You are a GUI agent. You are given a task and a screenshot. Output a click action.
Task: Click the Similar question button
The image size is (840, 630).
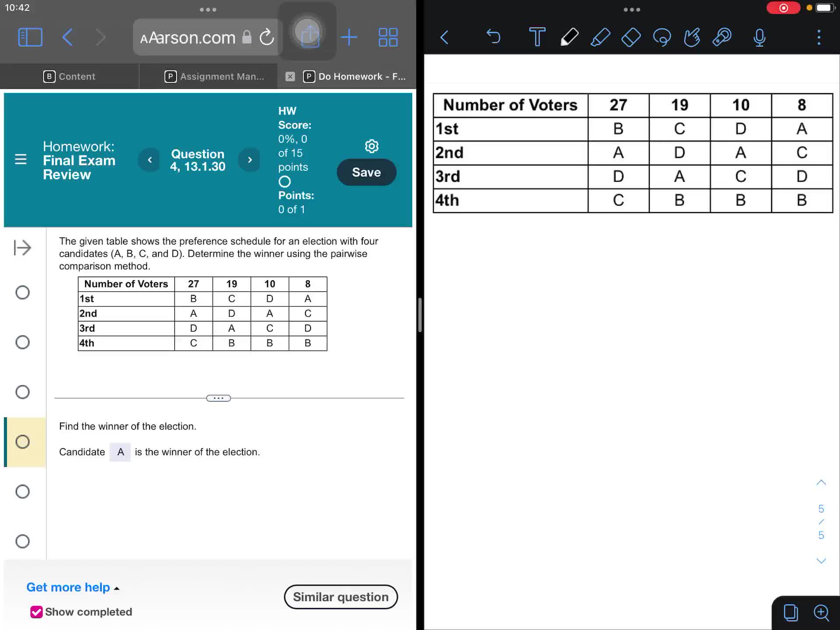tap(340, 597)
